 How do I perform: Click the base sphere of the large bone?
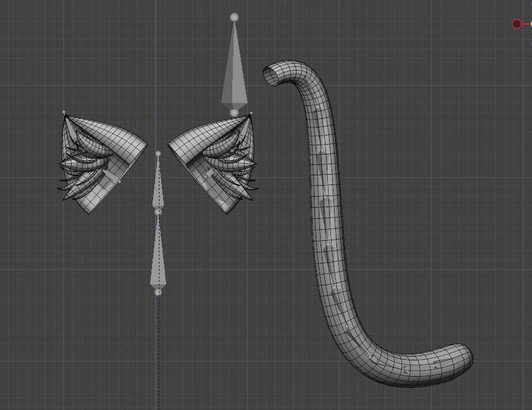click(234, 113)
